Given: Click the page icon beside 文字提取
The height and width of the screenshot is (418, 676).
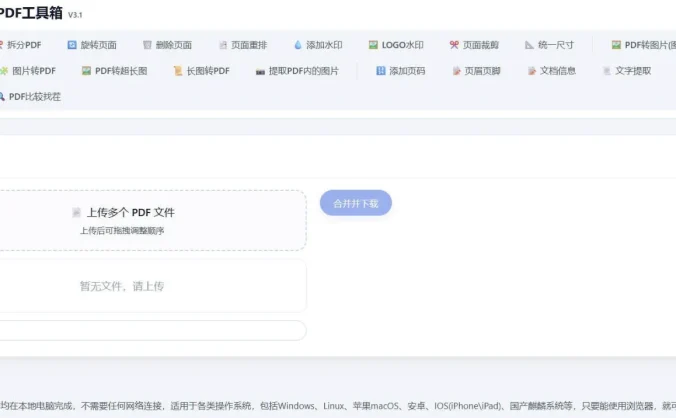Looking at the screenshot, I should (x=607, y=71).
